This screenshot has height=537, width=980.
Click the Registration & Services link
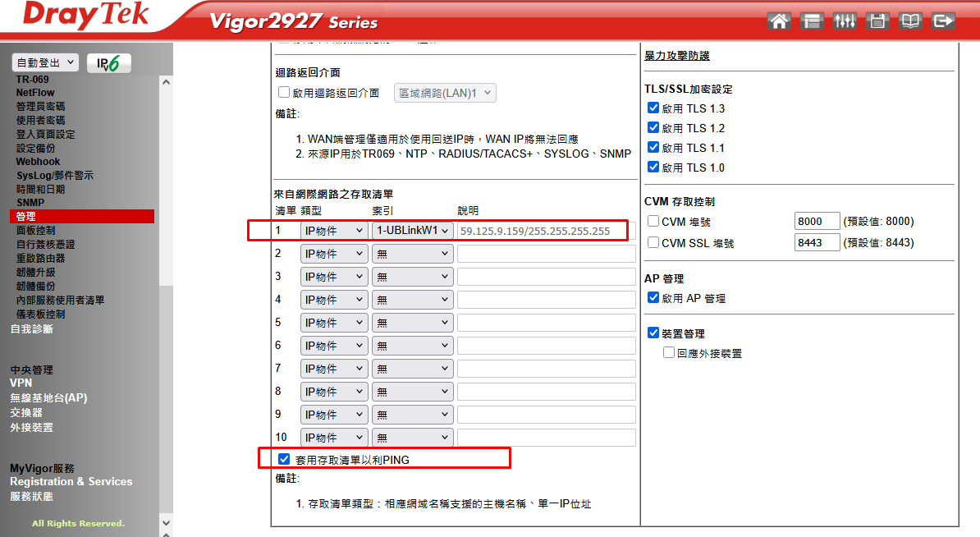pos(71,482)
